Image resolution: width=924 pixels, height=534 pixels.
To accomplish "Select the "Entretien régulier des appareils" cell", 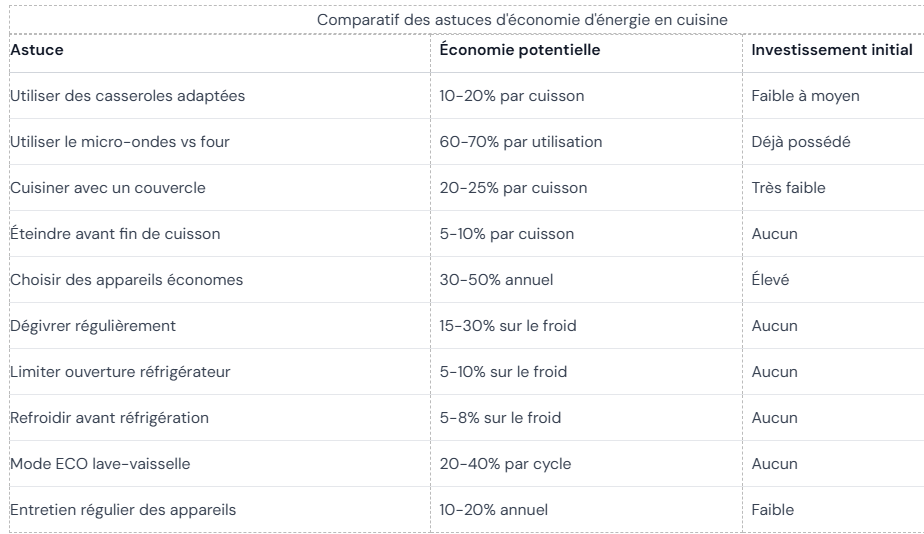I will pyautogui.click(x=123, y=510).
